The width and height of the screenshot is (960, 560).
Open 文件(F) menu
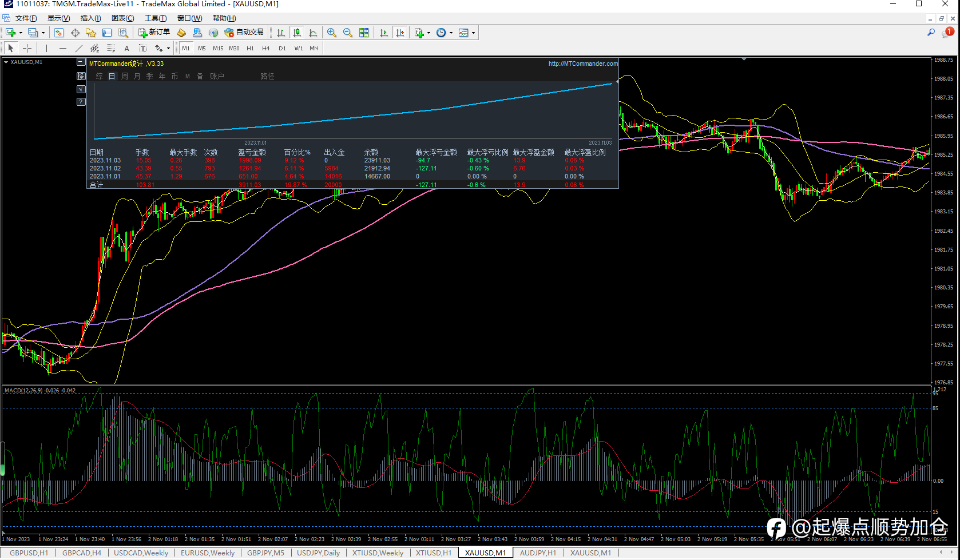[x=26, y=18]
